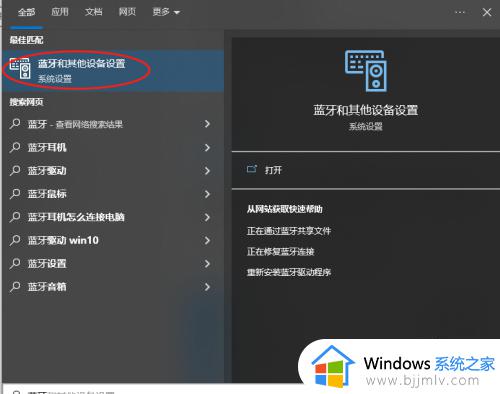The image size is (500, 394).
Task: Click 打开 in the preview pane
Action: [x=273, y=170]
